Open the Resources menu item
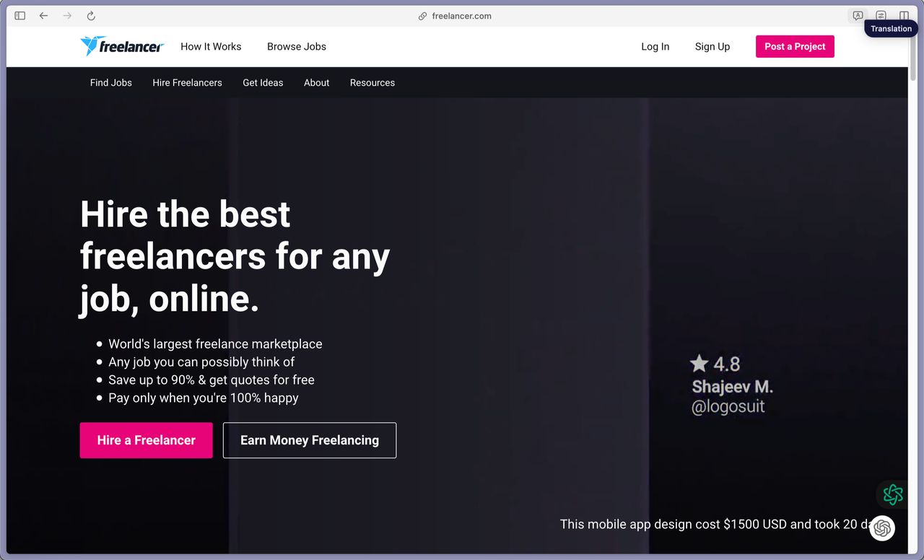 coord(372,83)
